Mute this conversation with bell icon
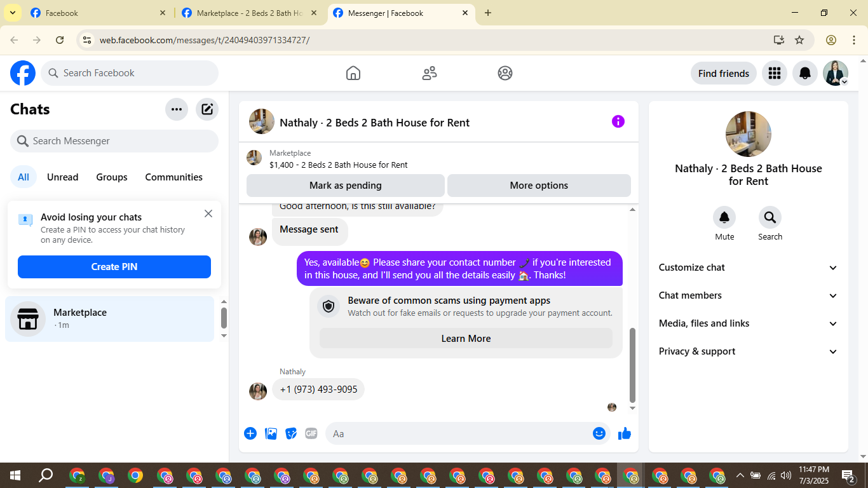 tap(724, 217)
